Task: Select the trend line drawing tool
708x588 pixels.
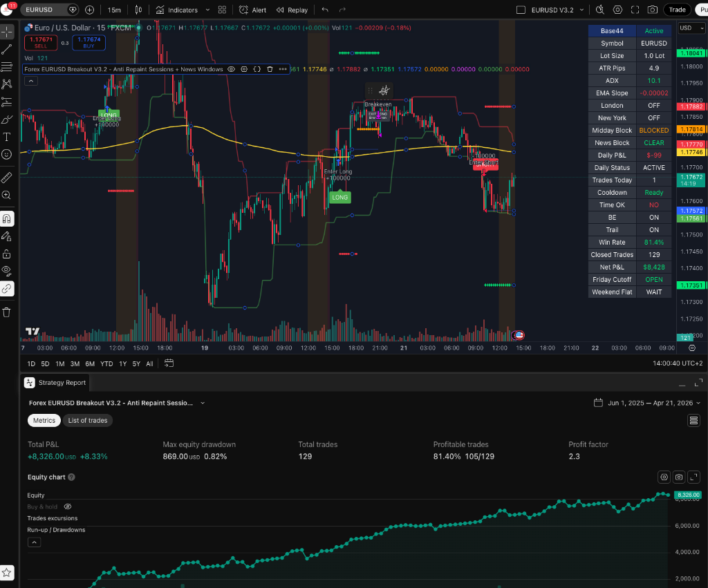Action: (x=7, y=49)
